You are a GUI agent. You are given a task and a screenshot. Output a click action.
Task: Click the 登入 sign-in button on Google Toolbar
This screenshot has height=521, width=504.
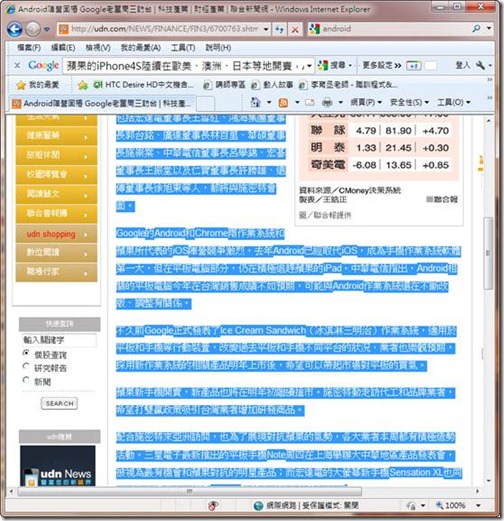(463, 65)
